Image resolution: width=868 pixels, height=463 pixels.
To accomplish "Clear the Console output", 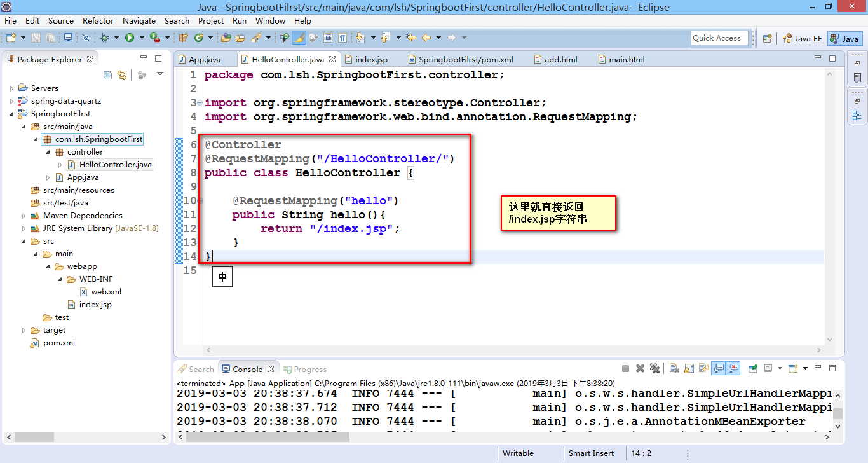I will (x=674, y=368).
